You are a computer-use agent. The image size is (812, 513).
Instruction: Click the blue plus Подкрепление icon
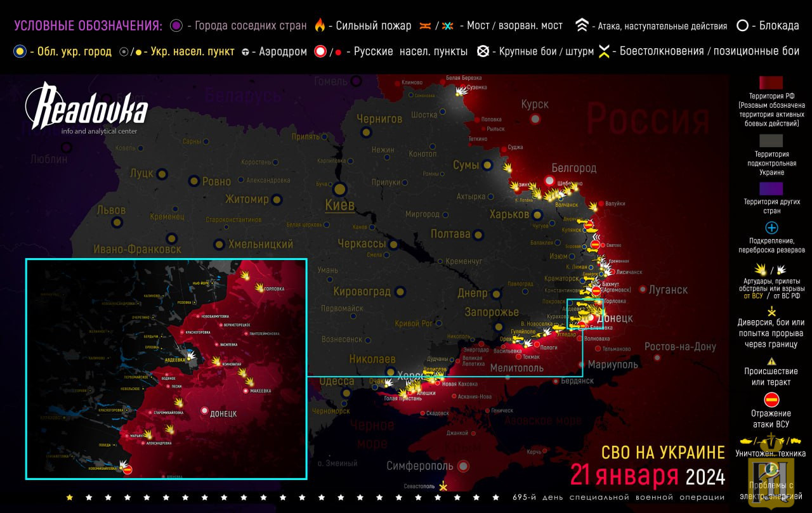pos(771,228)
